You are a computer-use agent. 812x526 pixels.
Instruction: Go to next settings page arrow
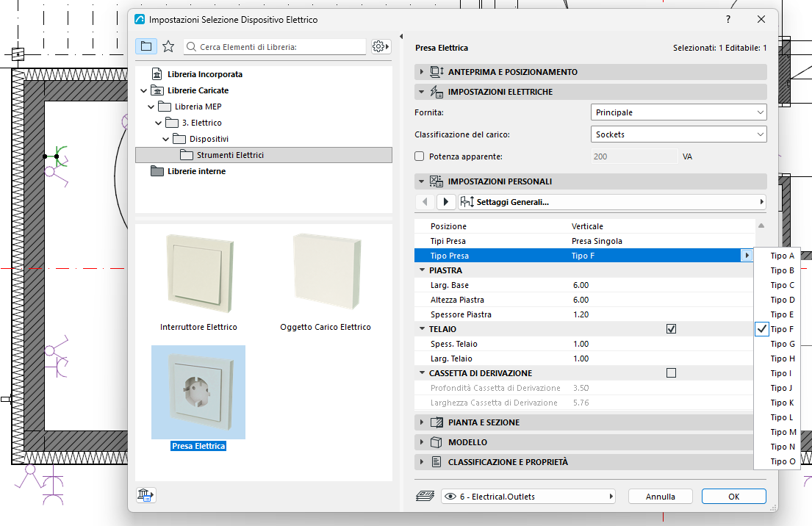click(445, 202)
